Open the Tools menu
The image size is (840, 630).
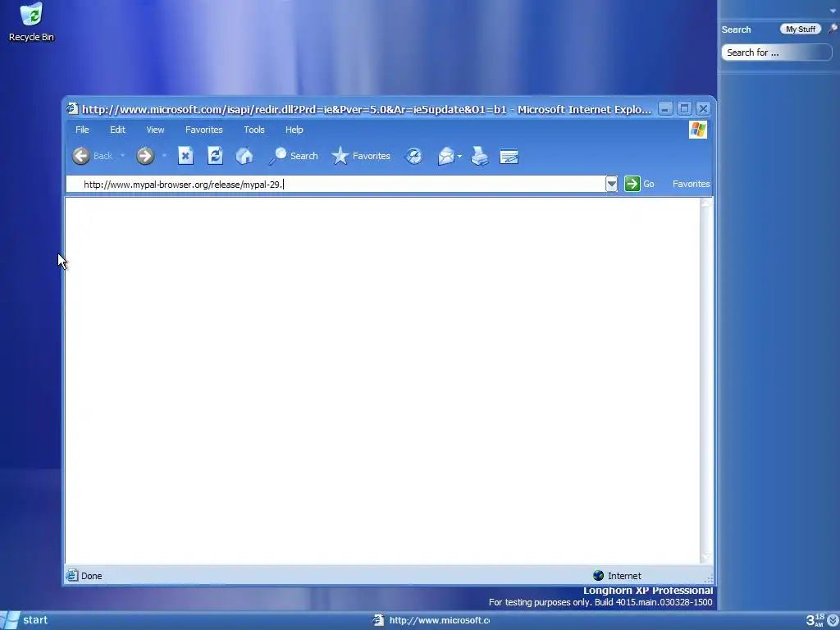pos(254,130)
